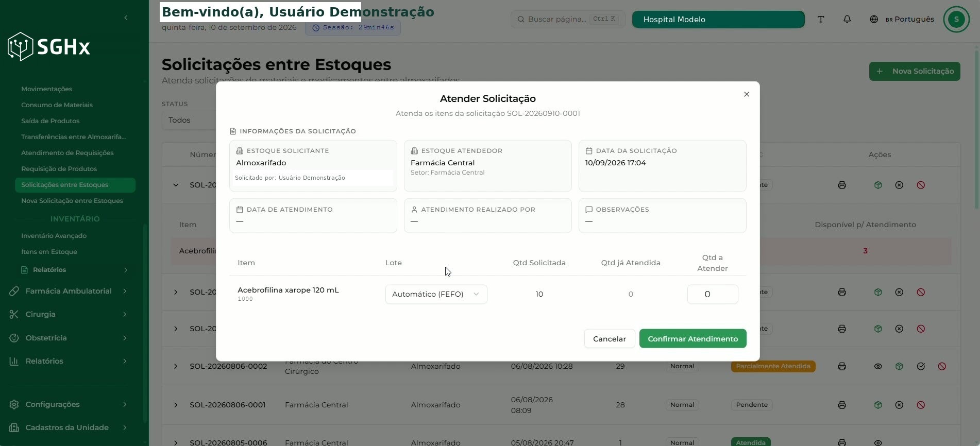Open the notifications bell
Viewport: 980px width, 446px height.
click(x=847, y=20)
